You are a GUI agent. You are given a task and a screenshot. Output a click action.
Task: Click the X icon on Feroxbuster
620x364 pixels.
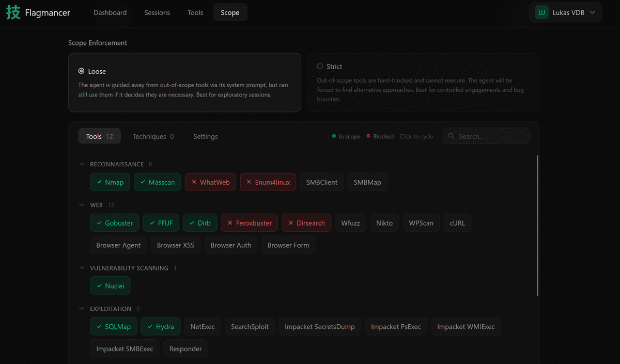(x=229, y=223)
